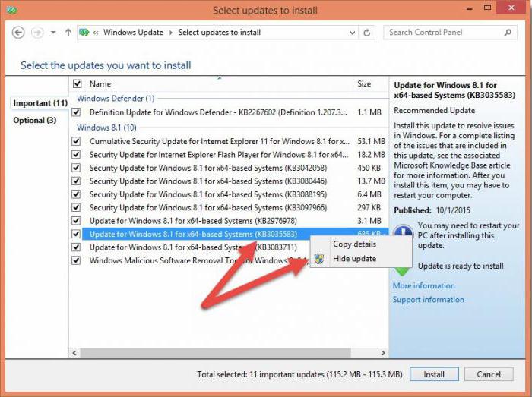The width and height of the screenshot is (532, 397).
Task: Uncheck Cumulative Security Update for Internet Explorer 11
Action: click(x=76, y=141)
